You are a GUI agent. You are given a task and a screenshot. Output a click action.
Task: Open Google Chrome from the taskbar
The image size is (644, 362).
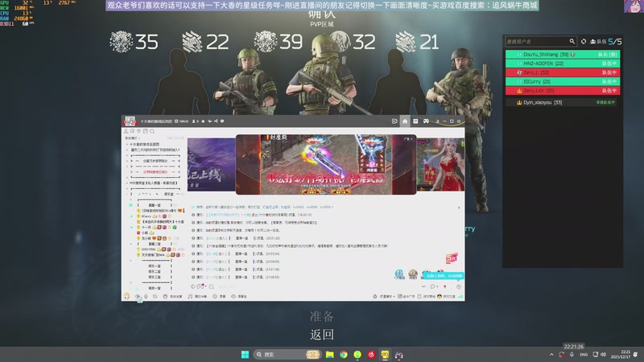(344, 355)
